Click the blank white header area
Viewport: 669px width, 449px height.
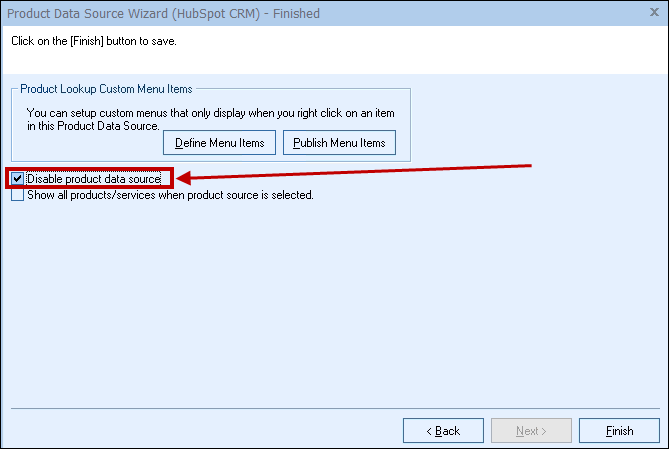tap(450, 50)
